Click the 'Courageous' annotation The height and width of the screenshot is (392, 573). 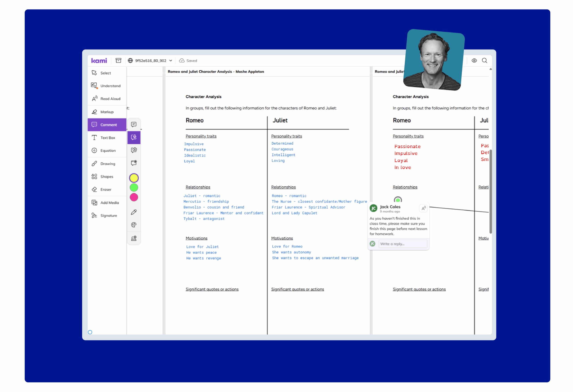pyautogui.click(x=282, y=149)
